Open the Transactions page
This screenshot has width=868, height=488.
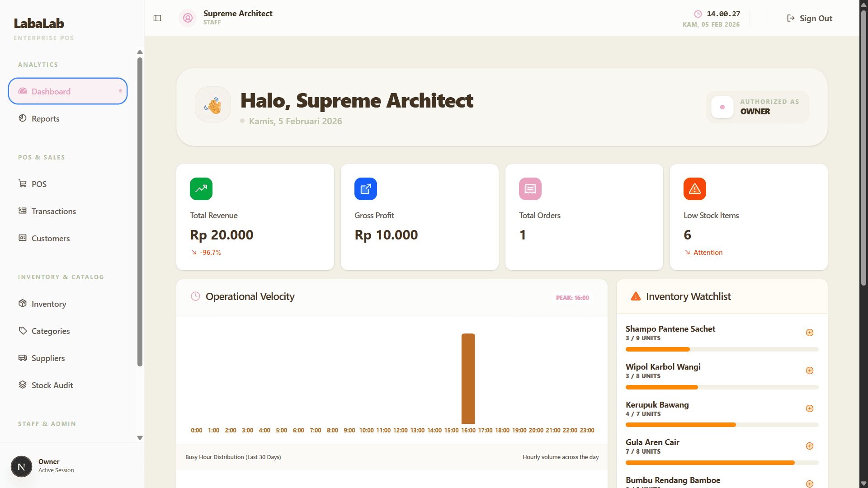68,211
